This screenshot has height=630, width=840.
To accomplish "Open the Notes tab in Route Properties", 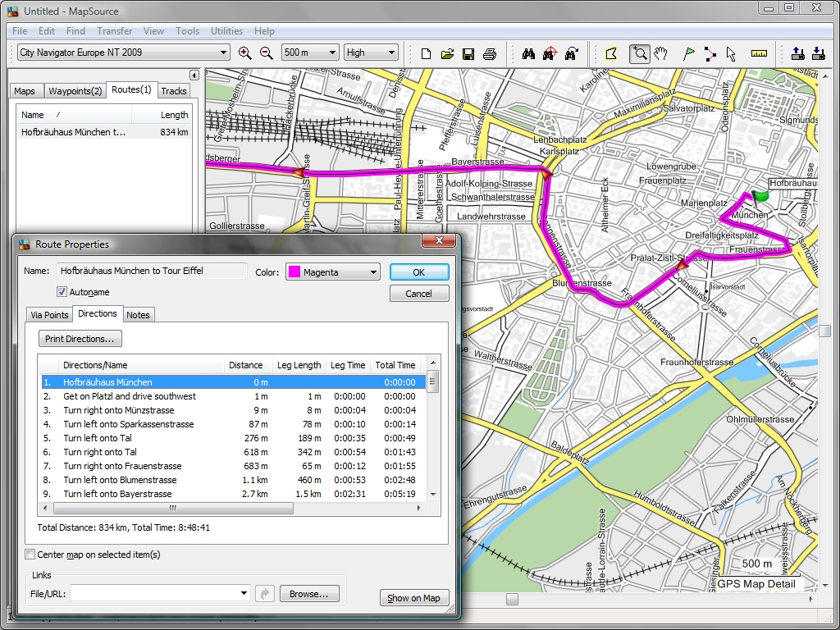I will [138, 315].
